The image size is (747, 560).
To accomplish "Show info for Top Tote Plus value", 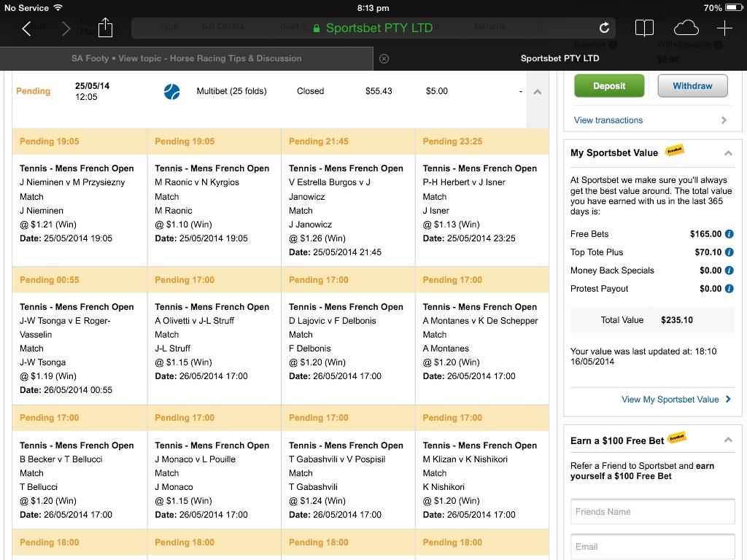I will 729,252.
